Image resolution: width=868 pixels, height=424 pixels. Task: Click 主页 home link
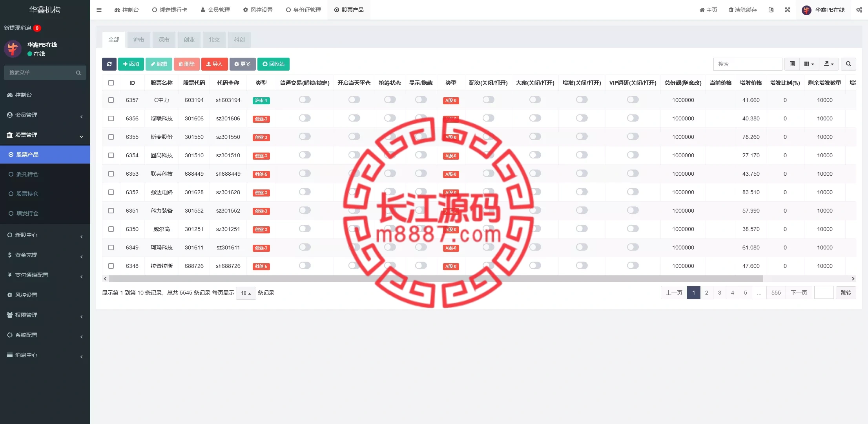(708, 10)
